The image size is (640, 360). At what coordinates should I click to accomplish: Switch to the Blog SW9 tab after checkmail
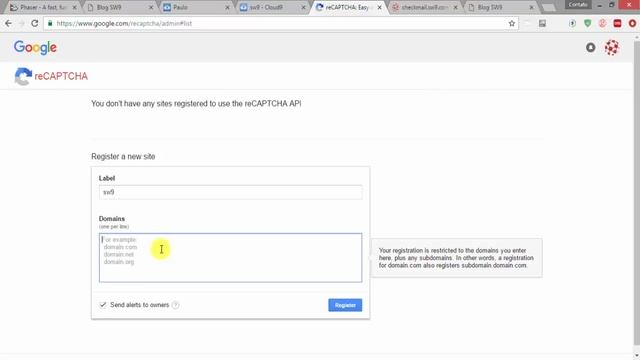click(500, 7)
